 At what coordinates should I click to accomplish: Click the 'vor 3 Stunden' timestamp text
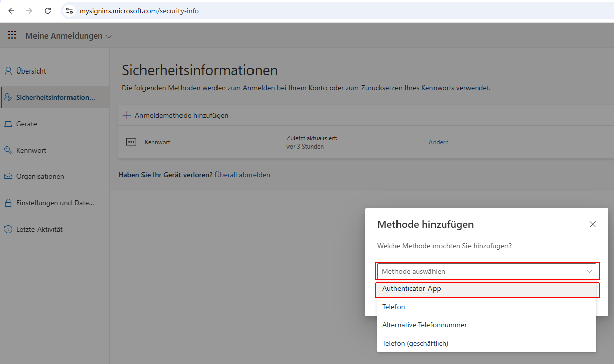pos(305,147)
